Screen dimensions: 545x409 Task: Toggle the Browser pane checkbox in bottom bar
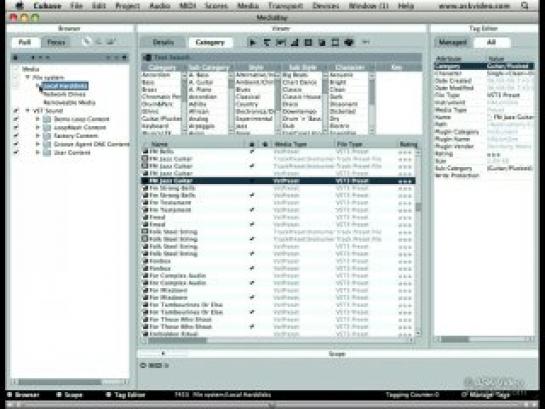10,394
